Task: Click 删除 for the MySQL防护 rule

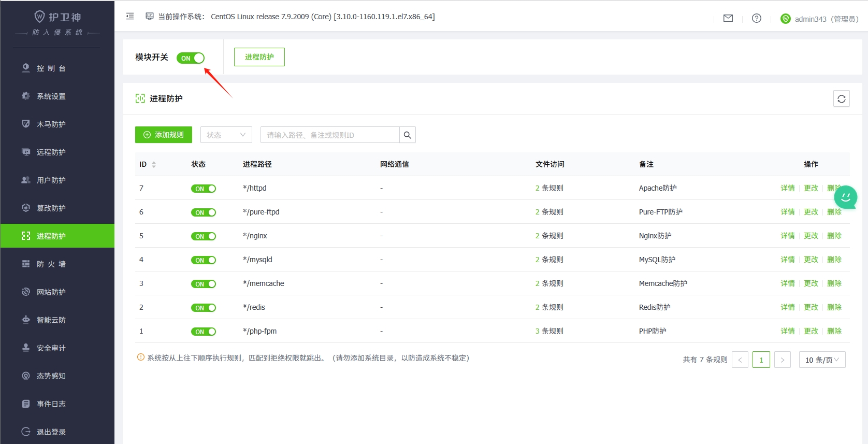Action: pyautogui.click(x=834, y=260)
